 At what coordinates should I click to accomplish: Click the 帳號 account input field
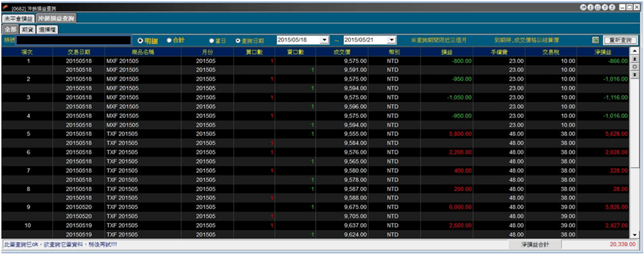tap(74, 40)
